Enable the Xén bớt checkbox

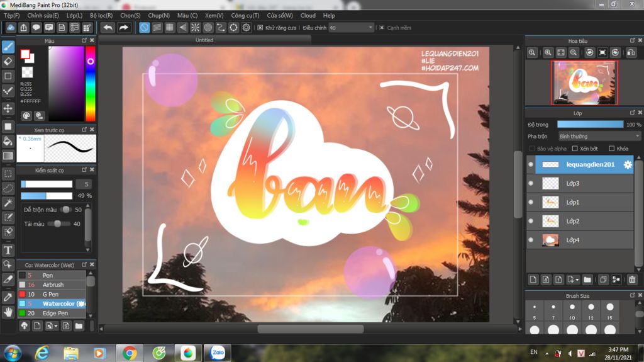tap(575, 149)
